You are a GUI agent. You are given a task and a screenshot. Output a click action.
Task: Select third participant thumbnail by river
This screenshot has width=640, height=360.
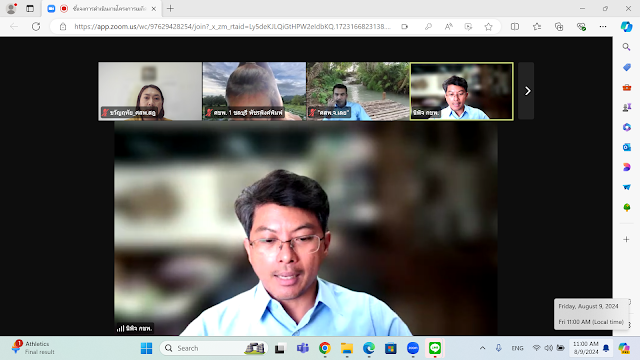[x=358, y=91]
